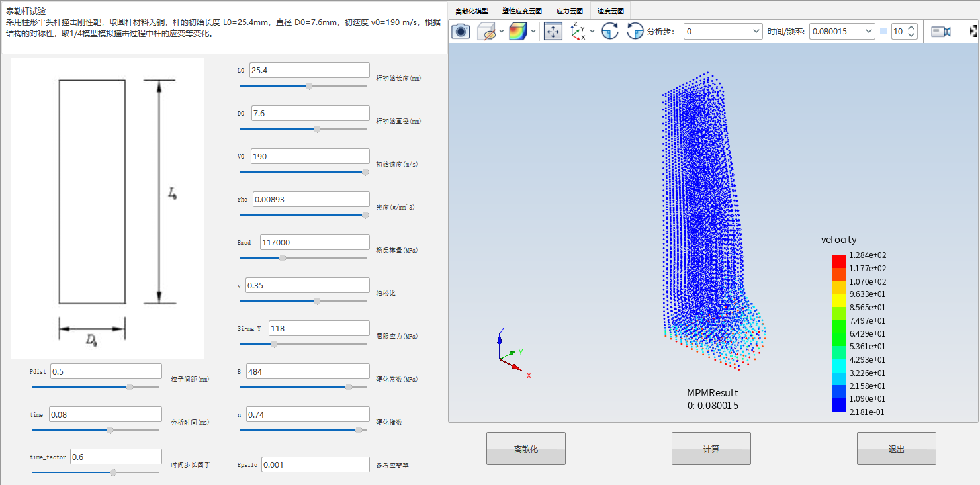Click the D0 slider handle
This screenshot has width=980, height=485.
(x=317, y=128)
